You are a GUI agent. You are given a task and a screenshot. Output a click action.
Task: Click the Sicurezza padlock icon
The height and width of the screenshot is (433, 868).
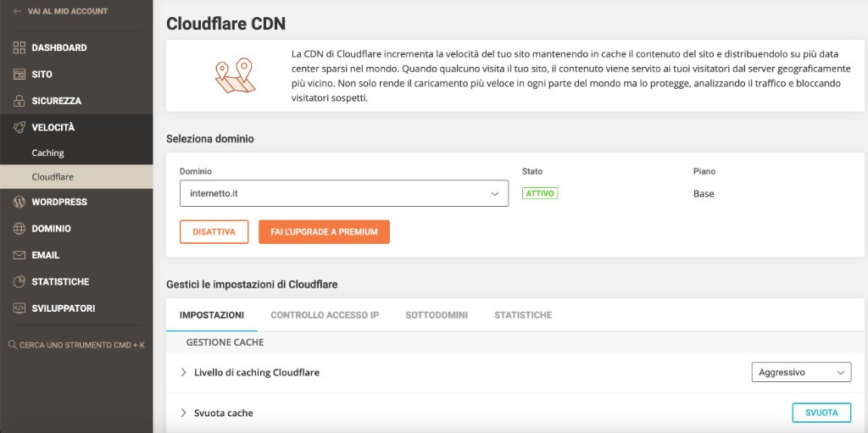click(x=19, y=101)
